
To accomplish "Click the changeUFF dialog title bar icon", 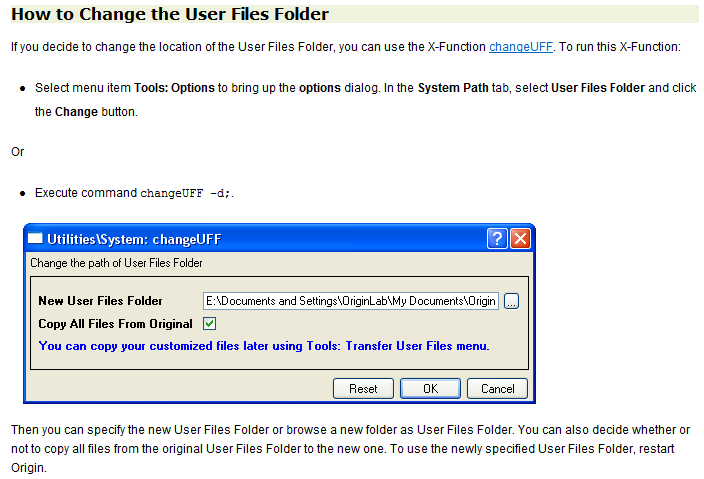I will tap(35, 239).
